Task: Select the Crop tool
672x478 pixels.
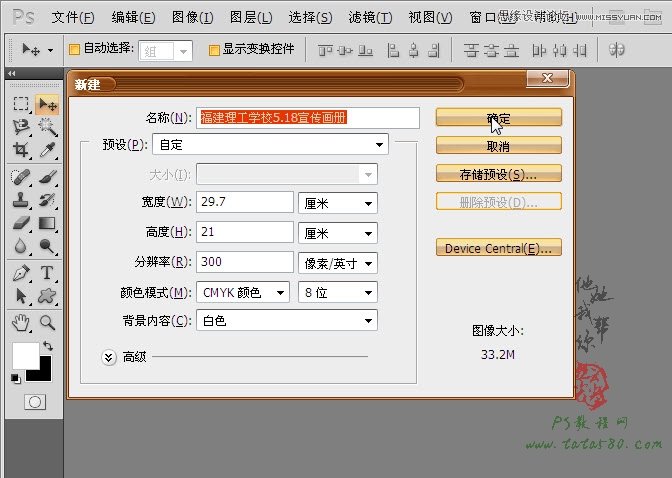Action: [x=21, y=150]
